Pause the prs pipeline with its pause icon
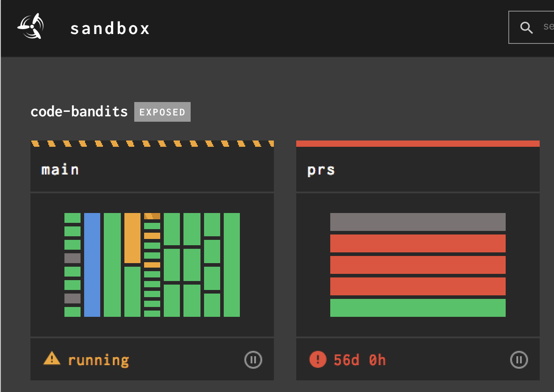The height and width of the screenshot is (392, 554). click(x=519, y=359)
